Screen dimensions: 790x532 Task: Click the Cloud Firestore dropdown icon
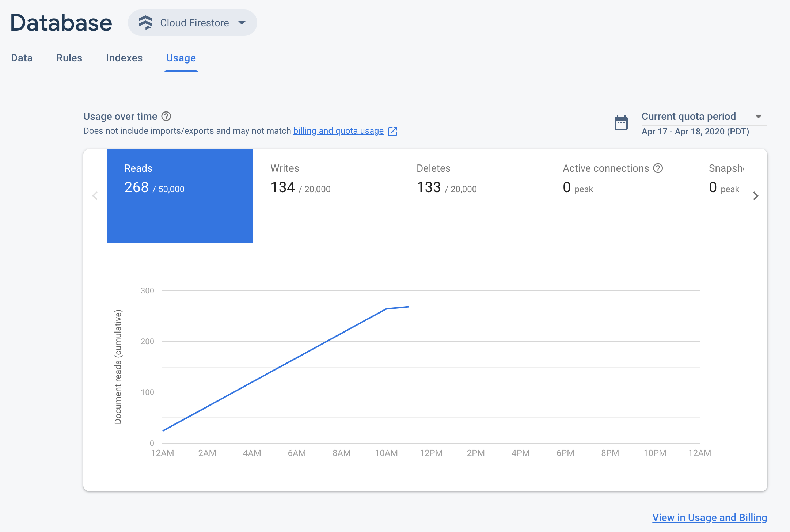click(x=242, y=23)
